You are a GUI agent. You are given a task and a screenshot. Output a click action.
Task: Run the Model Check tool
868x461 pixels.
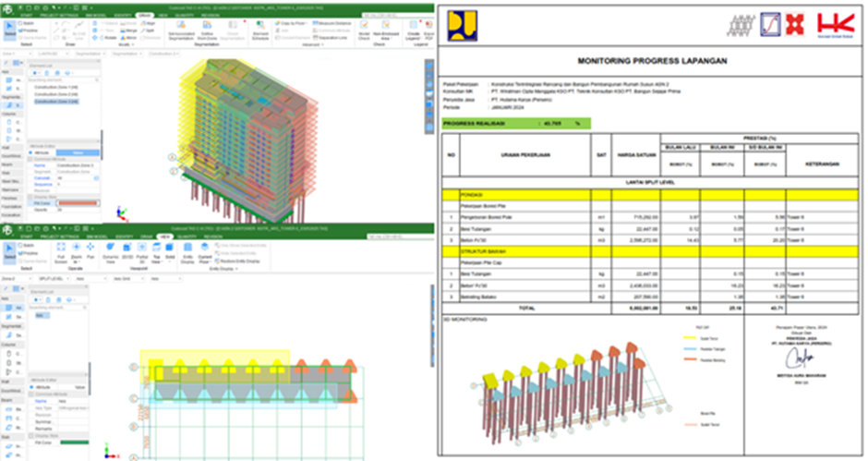[364, 32]
